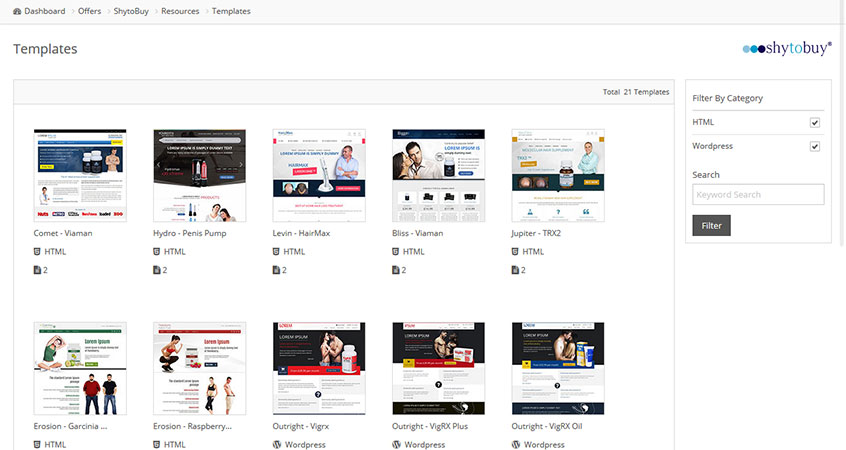Image resolution: width=846 pixels, height=450 pixels.
Task: Click the shytobuy logo
Action: [x=787, y=49]
